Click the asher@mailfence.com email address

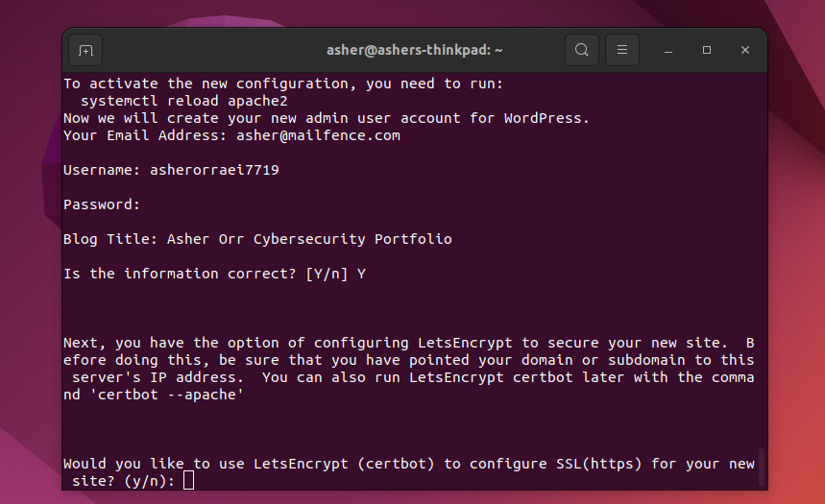(318, 135)
